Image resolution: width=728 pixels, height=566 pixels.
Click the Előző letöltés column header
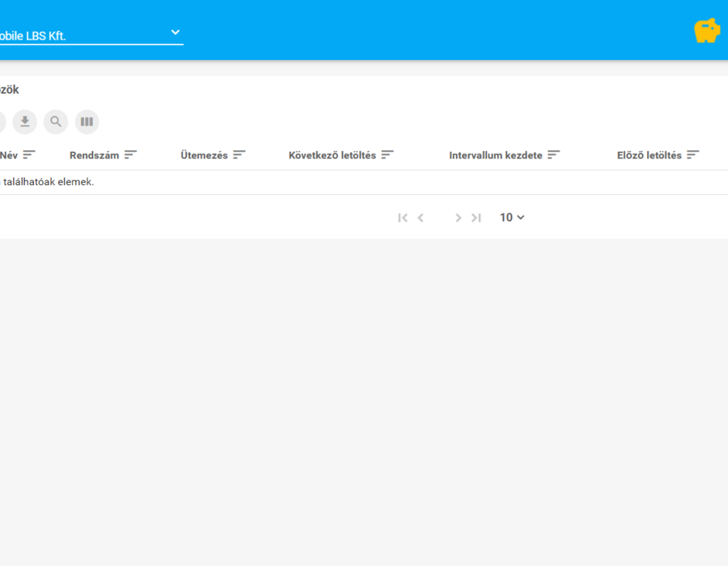(649, 155)
